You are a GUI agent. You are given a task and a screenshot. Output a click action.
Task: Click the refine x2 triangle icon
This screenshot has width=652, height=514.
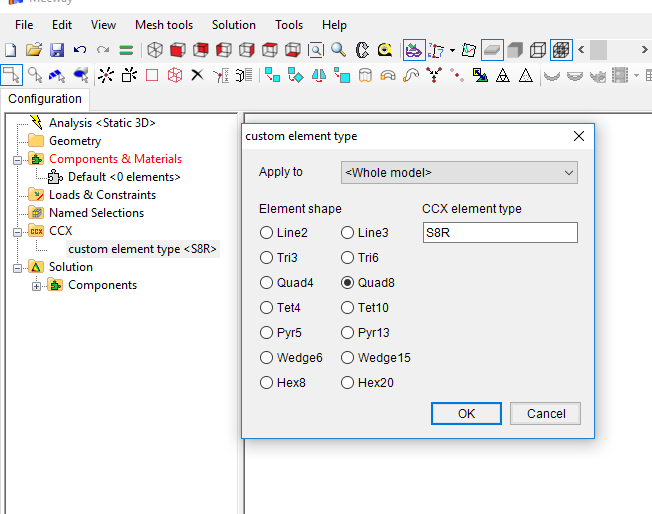503,76
